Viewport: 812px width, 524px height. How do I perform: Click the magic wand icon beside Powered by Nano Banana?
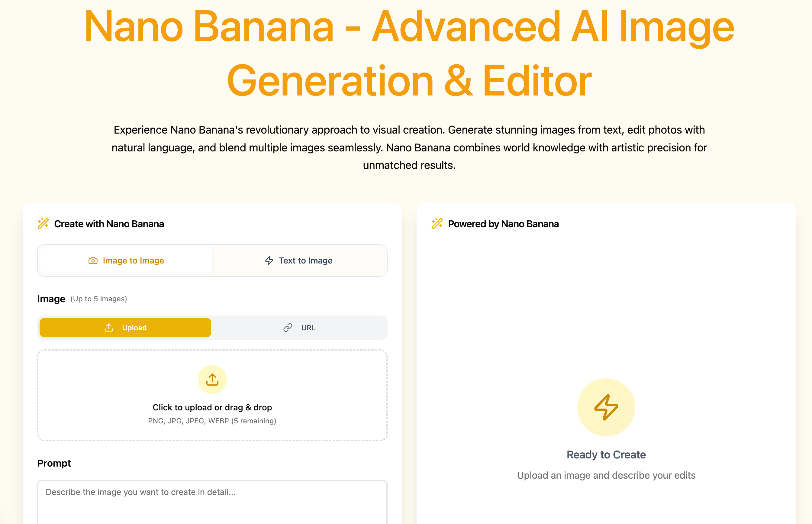pyautogui.click(x=437, y=224)
